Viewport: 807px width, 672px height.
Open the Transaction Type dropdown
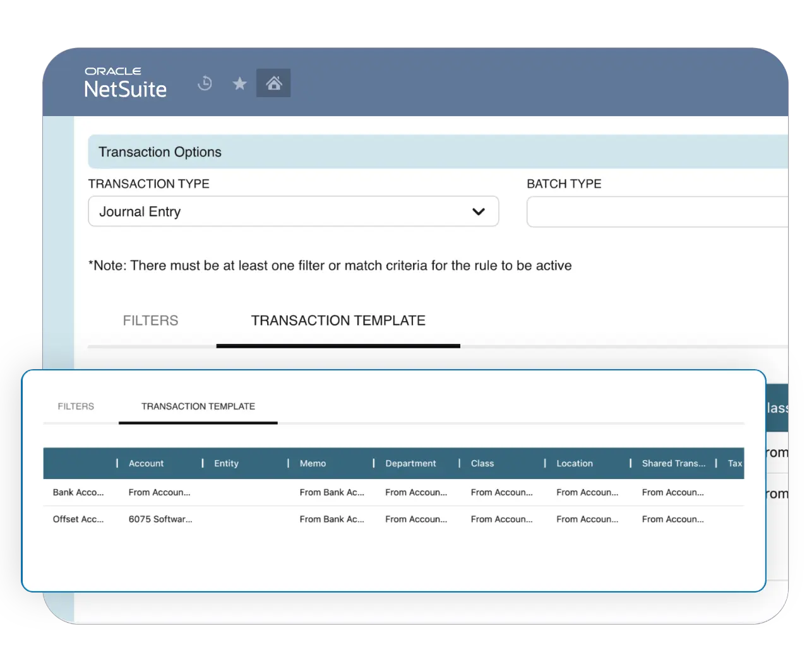click(294, 211)
